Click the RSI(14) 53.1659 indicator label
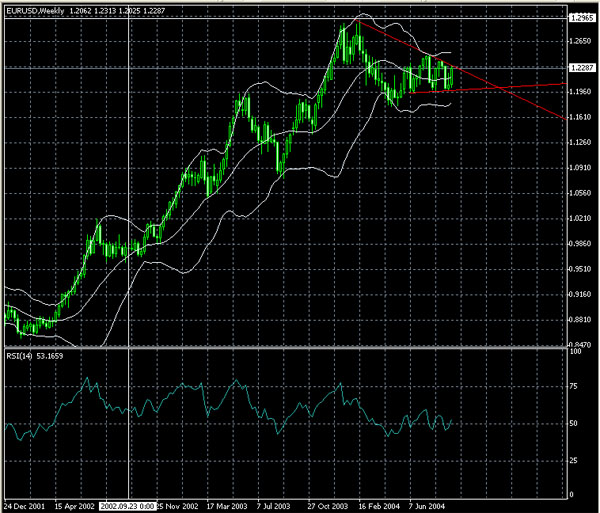The width and height of the screenshot is (600, 513). tap(35, 356)
